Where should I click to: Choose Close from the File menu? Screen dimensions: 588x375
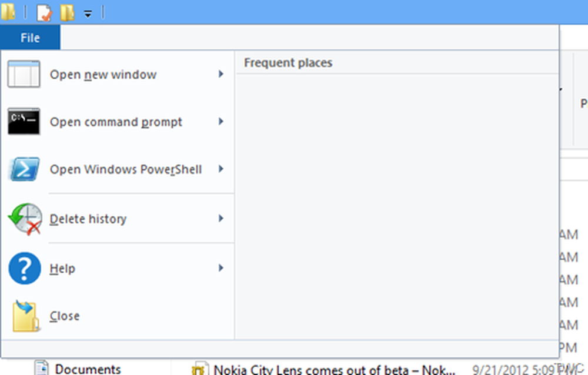click(65, 316)
